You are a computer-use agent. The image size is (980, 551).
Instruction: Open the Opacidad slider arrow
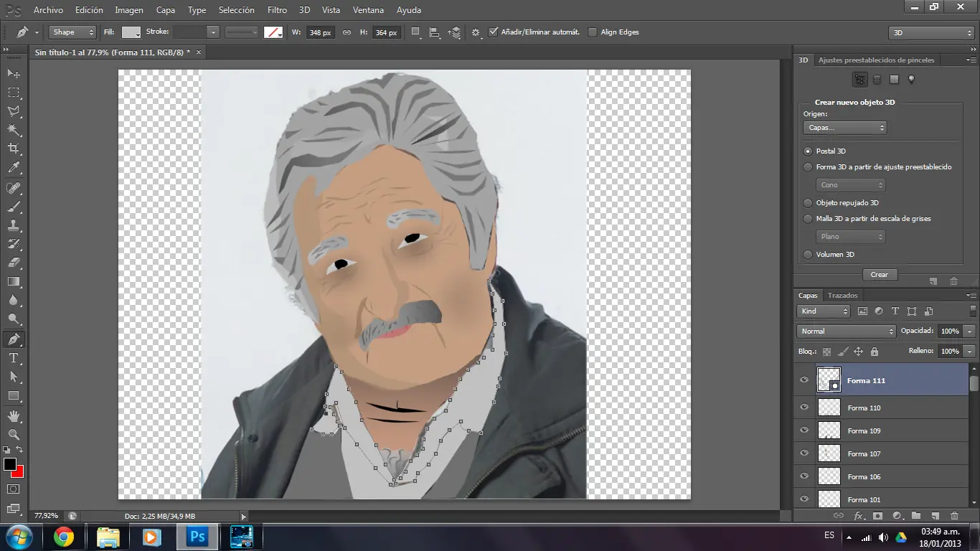click(970, 331)
